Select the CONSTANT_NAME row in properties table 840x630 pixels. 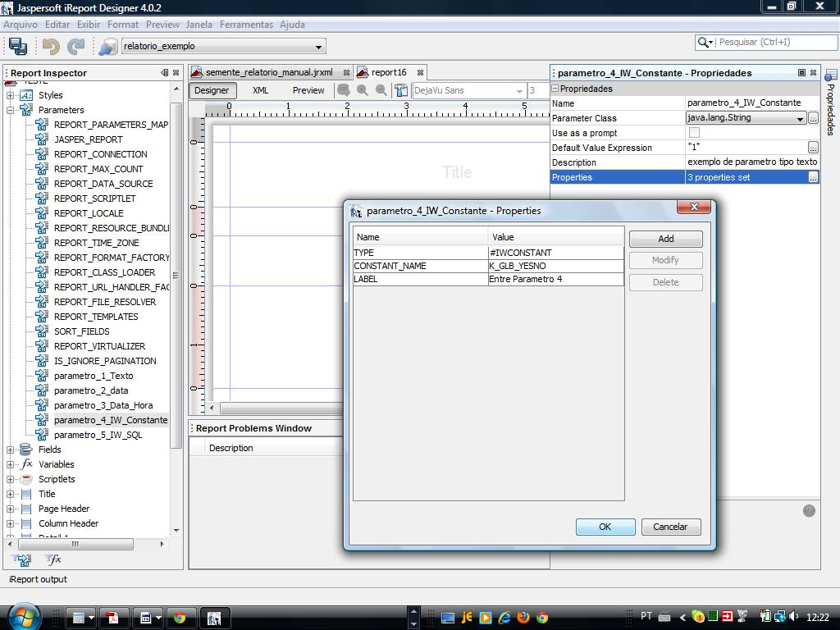click(x=489, y=266)
